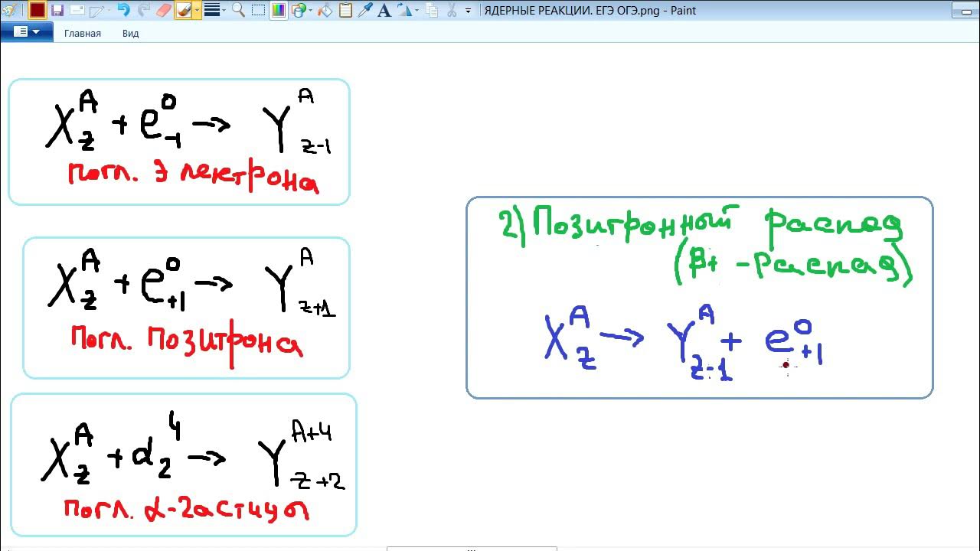
Task: Expand the Shapes dropdown arrow
Action: click(311, 11)
